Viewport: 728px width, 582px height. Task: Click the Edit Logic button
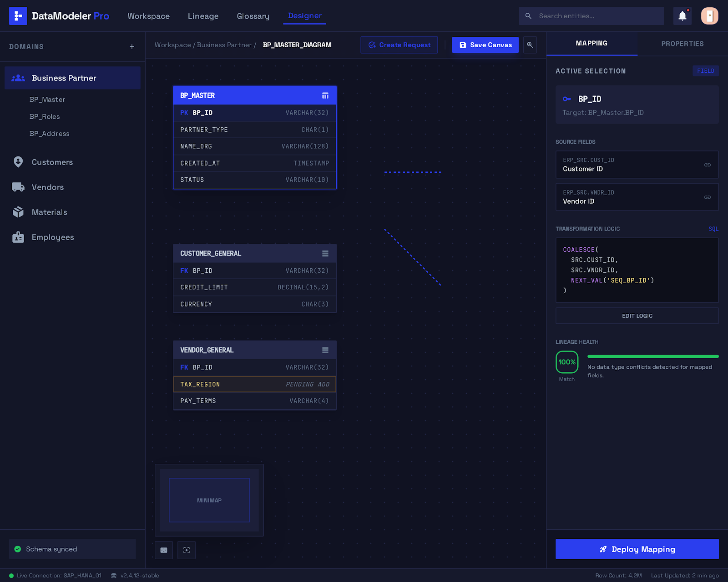pos(637,316)
